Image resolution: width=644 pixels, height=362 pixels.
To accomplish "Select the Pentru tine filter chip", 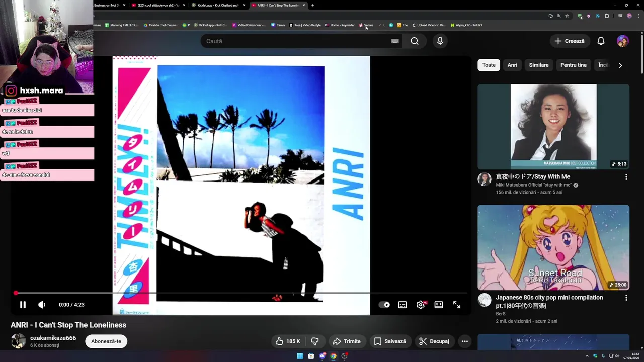I will coord(574,65).
